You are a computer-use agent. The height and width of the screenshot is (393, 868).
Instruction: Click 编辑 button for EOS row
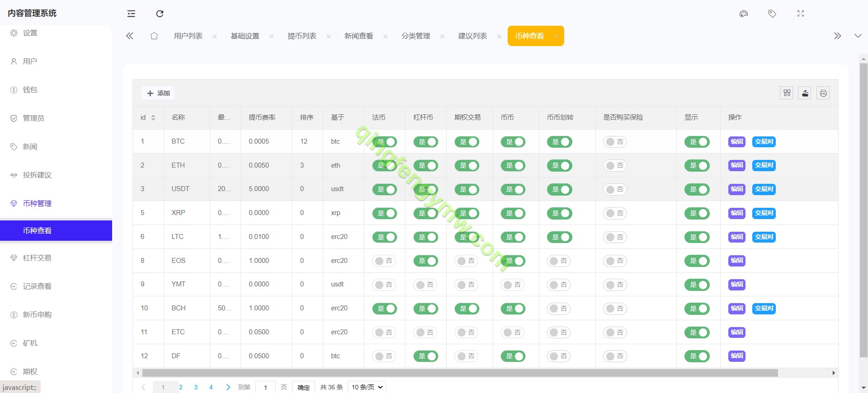737,261
